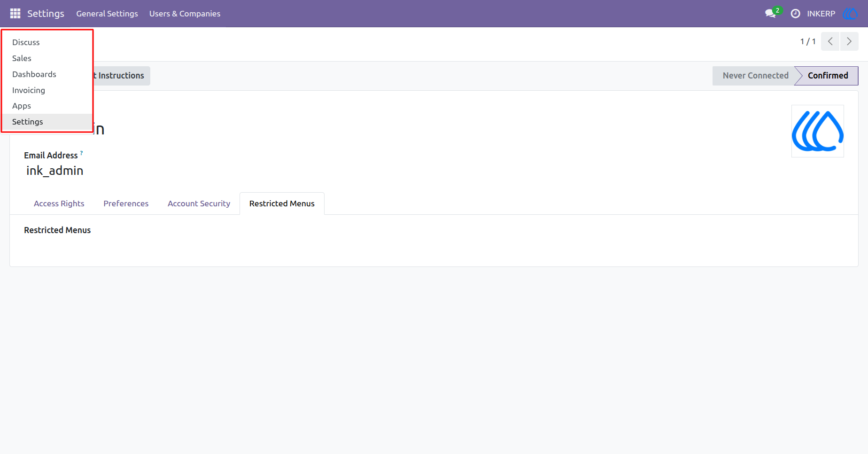This screenshot has height=454, width=868.
Task: Click the Email Address help question mark
Action: [81, 153]
